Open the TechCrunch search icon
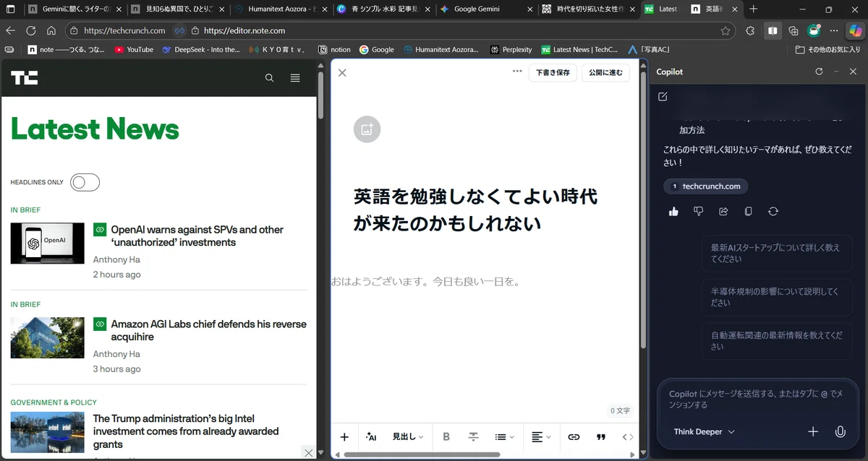The image size is (868, 461). click(x=269, y=78)
